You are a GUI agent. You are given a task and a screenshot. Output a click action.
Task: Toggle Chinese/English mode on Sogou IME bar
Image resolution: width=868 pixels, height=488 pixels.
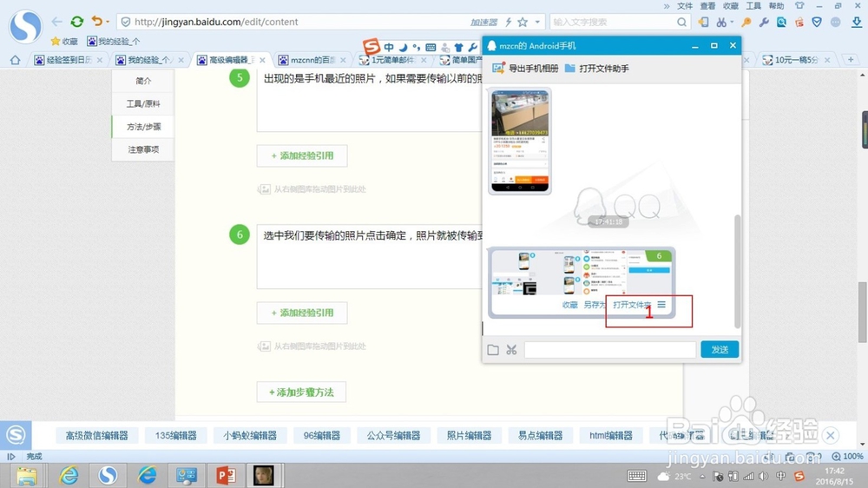pos(389,48)
